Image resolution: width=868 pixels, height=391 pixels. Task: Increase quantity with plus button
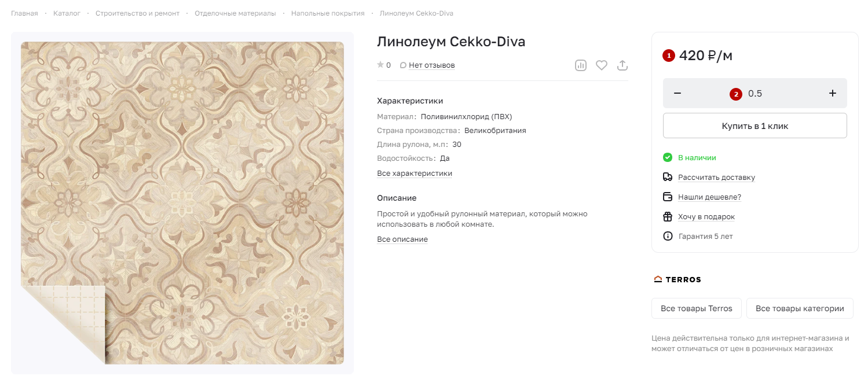(833, 93)
